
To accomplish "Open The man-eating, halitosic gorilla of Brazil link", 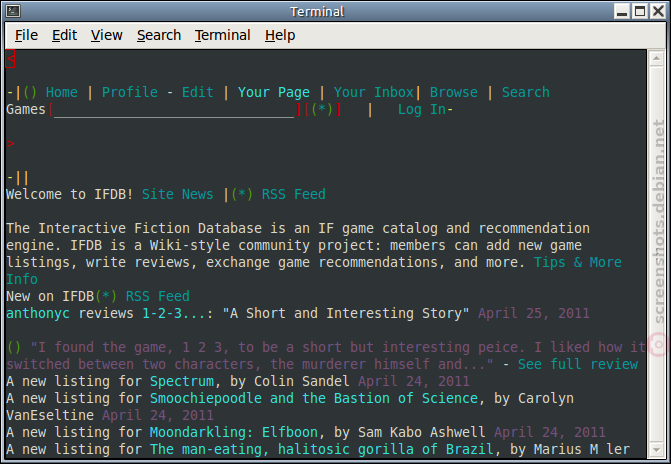I will point(321,449).
